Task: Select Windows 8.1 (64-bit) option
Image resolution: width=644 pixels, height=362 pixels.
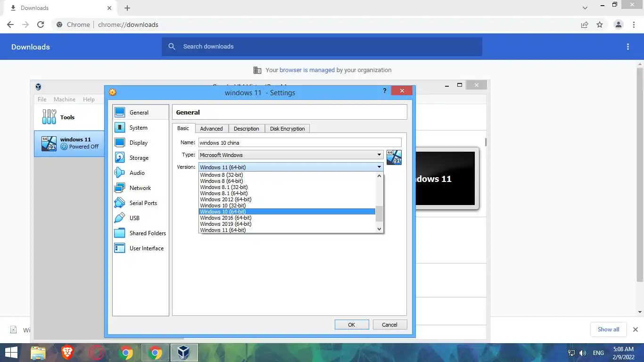Action: click(287, 193)
